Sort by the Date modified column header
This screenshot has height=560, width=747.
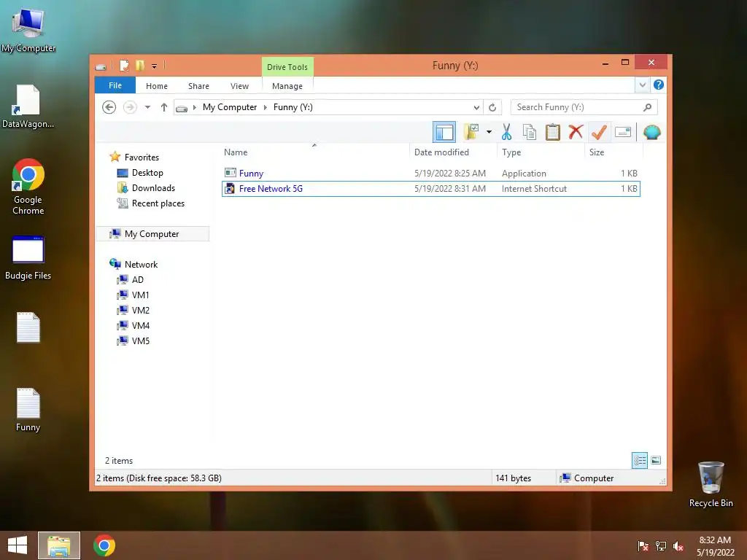(452, 152)
